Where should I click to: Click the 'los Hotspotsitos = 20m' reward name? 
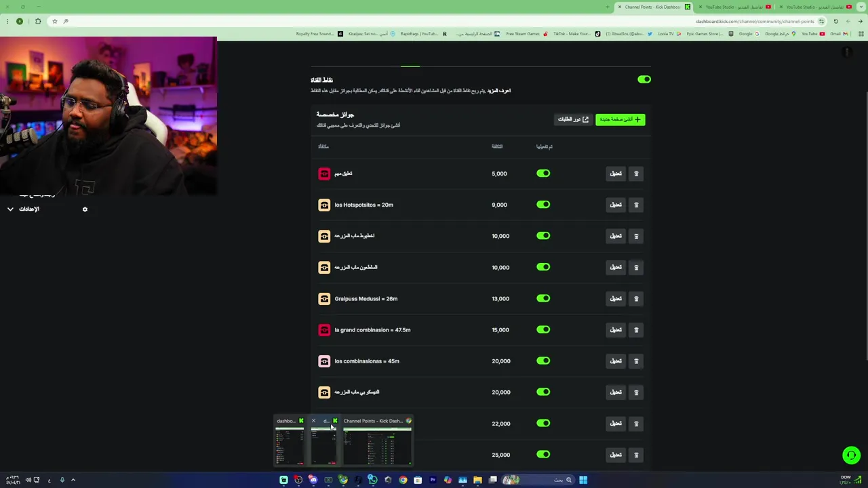(363, 205)
